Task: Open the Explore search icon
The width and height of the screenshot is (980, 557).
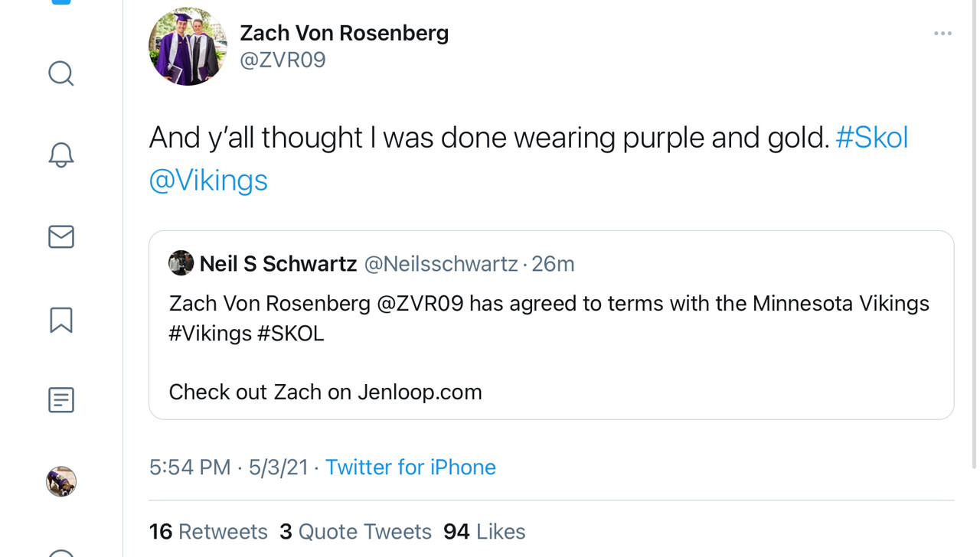Action: pyautogui.click(x=61, y=73)
